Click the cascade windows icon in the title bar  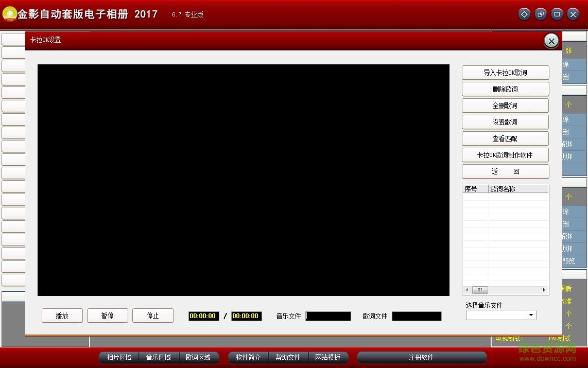[x=541, y=14]
